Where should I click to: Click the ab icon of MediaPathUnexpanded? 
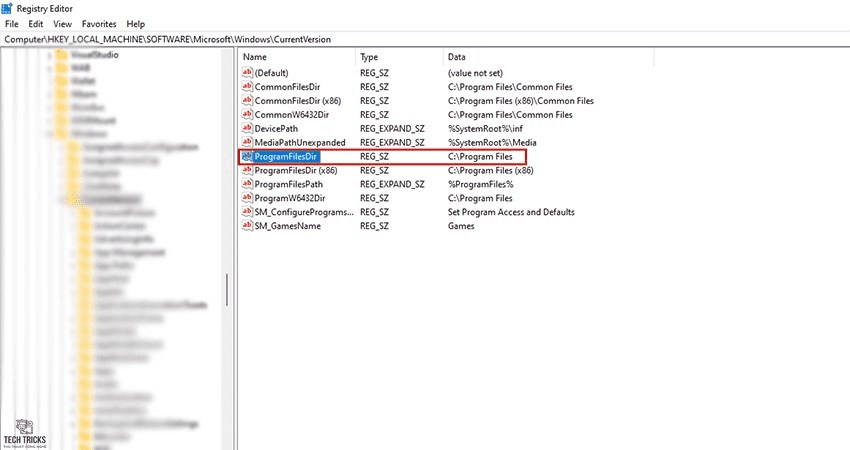tap(247, 142)
